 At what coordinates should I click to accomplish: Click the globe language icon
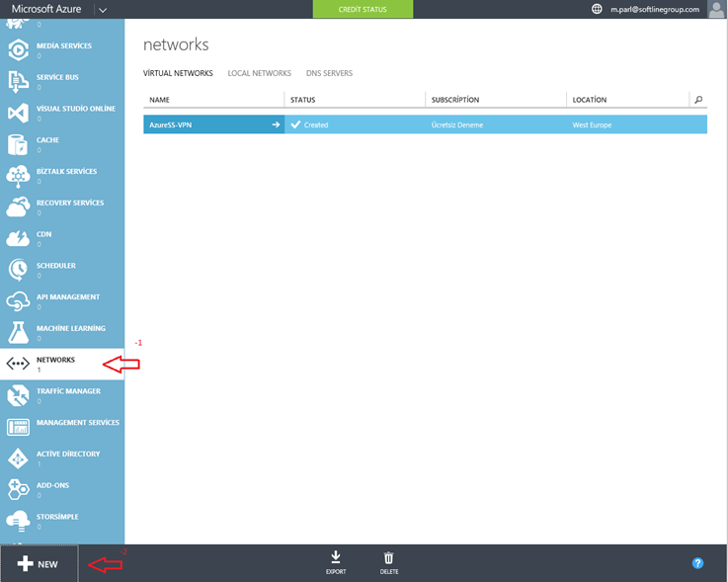click(597, 9)
